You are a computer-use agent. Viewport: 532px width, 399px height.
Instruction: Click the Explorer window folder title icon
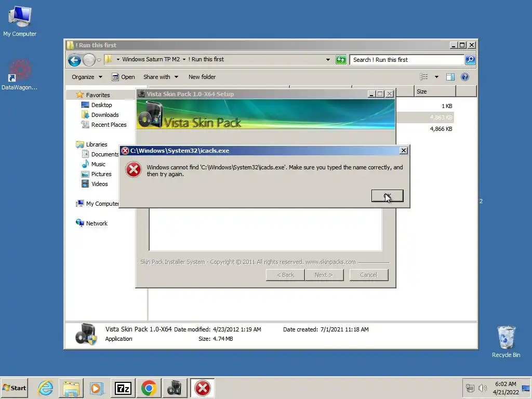tap(70, 45)
